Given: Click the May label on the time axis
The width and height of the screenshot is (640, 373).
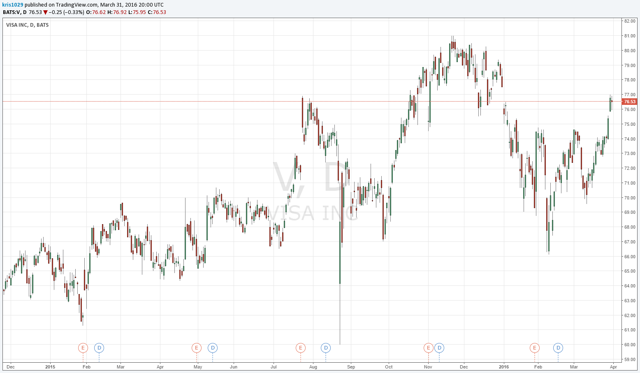Looking at the screenshot, I should [x=198, y=367].
